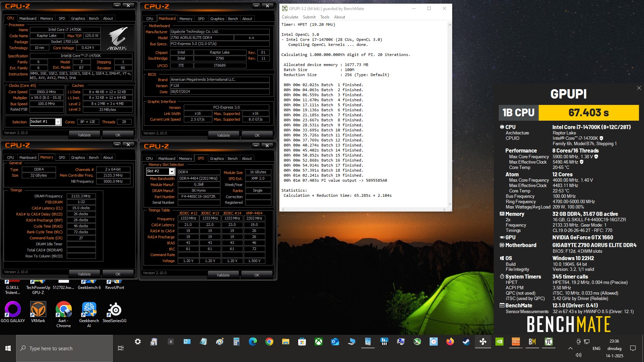Switch to Graphics tab in Mainboard window

click(x=217, y=19)
